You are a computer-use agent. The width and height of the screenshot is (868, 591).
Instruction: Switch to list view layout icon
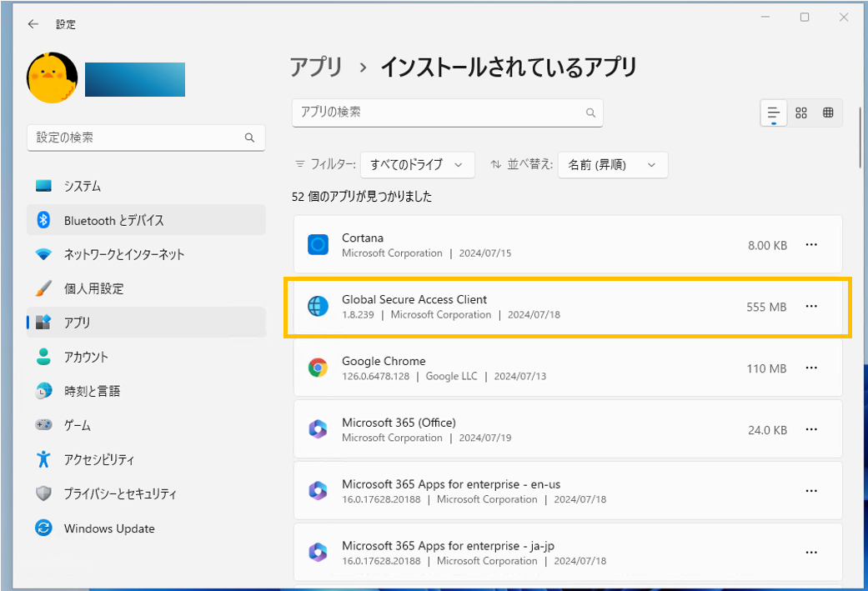coord(773,113)
